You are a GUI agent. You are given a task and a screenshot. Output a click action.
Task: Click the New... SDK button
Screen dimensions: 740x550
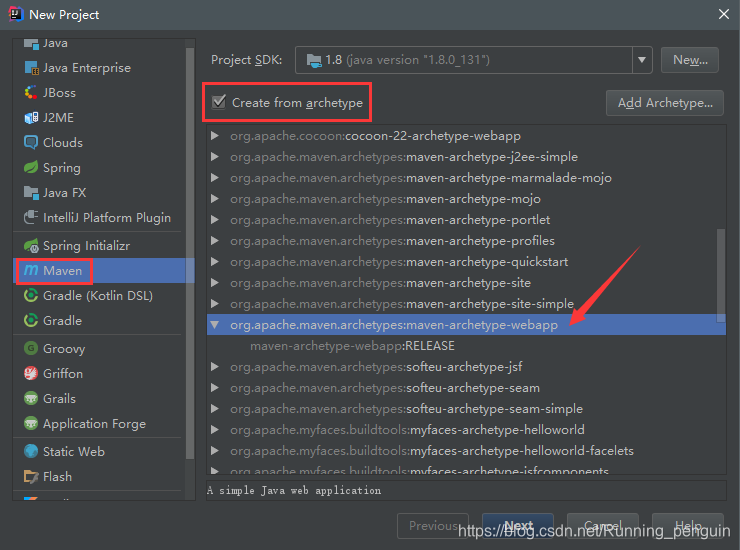click(x=690, y=60)
